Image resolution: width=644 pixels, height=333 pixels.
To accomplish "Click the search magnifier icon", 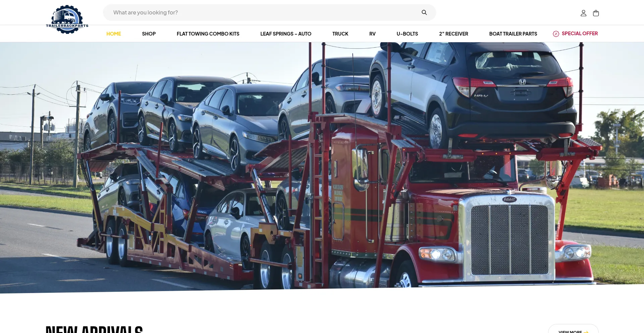I will [x=424, y=12].
